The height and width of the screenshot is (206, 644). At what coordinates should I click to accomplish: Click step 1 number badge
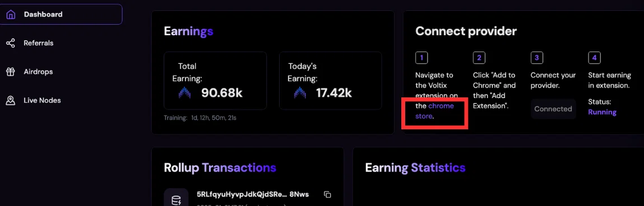[x=421, y=58]
